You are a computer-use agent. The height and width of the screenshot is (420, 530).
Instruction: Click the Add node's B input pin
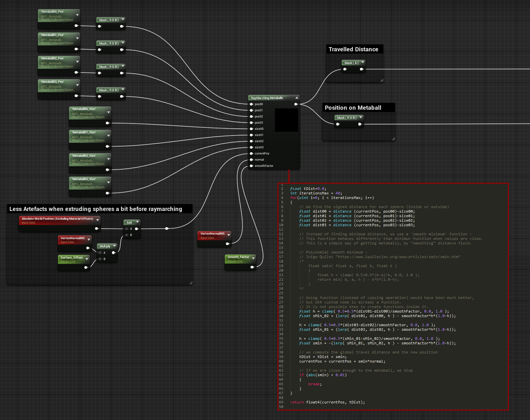point(127,235)
